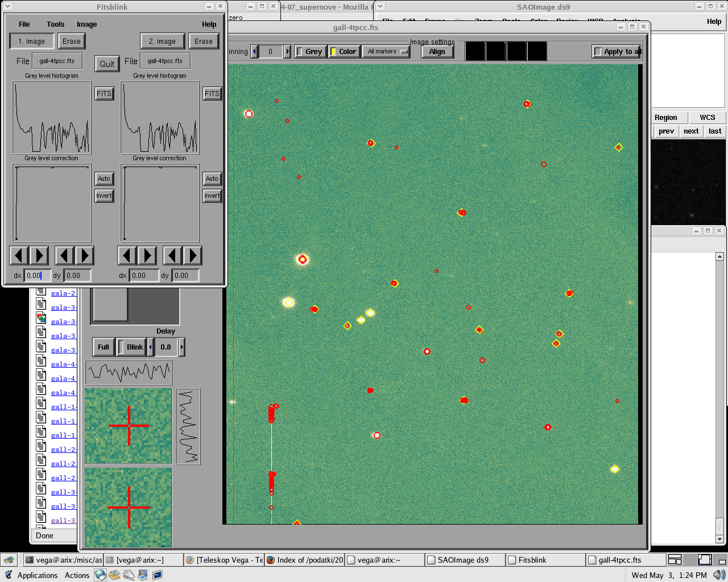Open the Applications menu in the panel
The width and height of the screenshot is (728, 582).
click(x=38, y=575)
